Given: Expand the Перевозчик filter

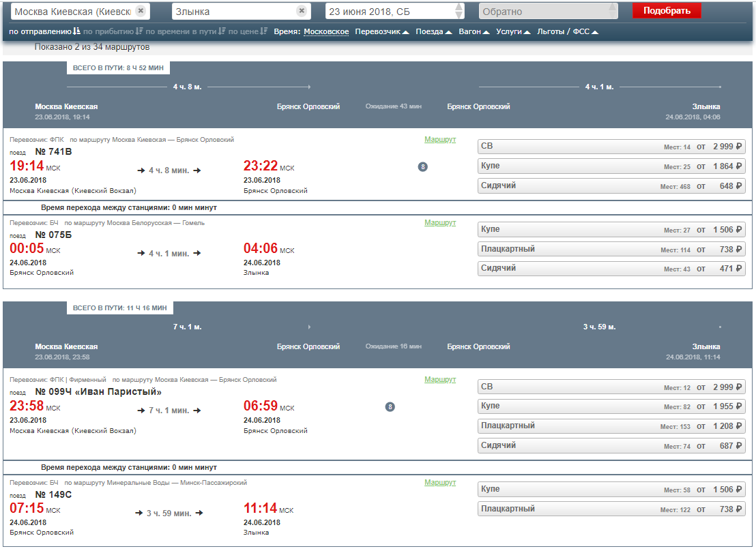Looking at the screenshot, I should (382, 31).
